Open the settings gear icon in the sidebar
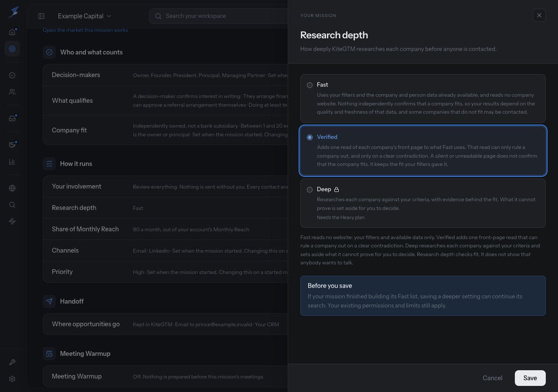The height and width of the screenshot is (392, 558). (x=12, y=379)
